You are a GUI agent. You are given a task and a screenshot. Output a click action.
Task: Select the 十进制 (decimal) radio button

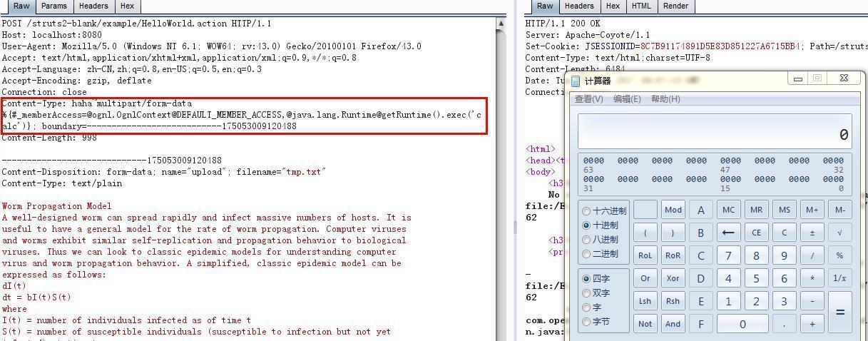pos(587,225)
